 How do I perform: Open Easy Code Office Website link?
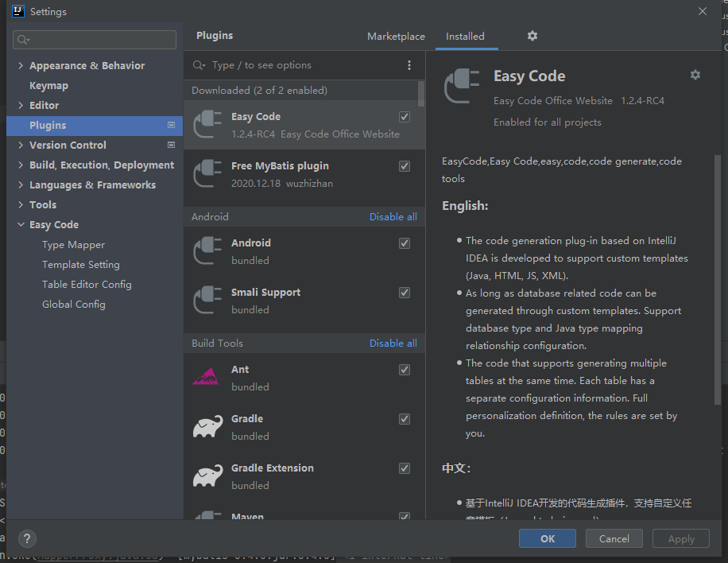553,101
